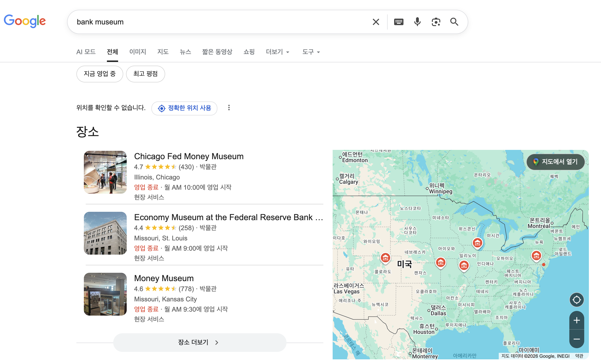This screenshot has width=601, height=364.
Task: Center map on my location icon
Action: tap(576, 300)
